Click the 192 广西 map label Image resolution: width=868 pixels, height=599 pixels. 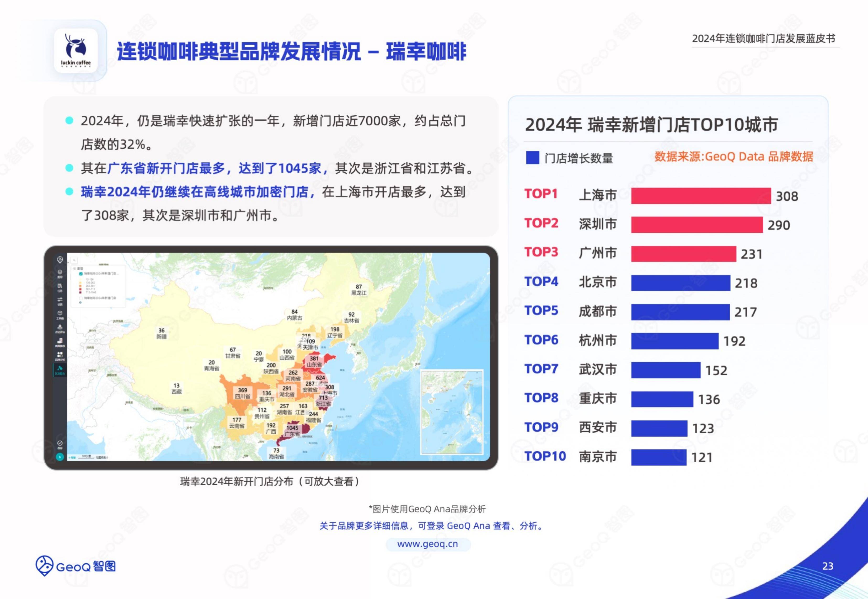[271, 428]
